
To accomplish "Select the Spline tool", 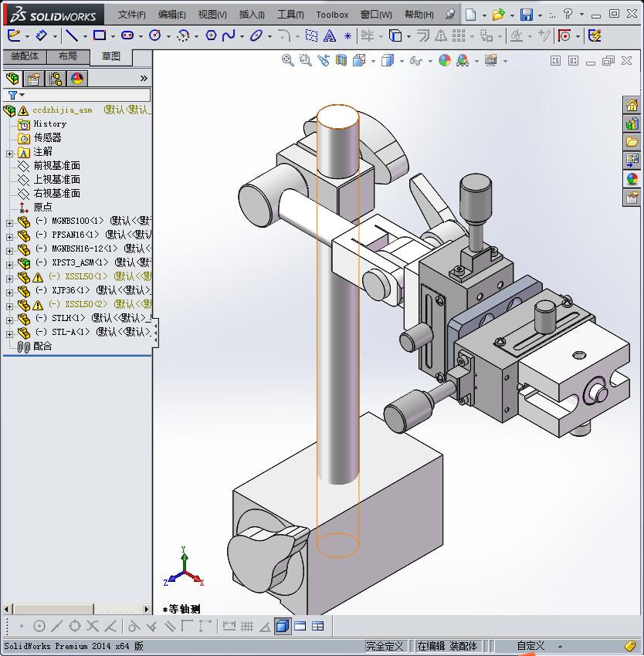I will pos(229,36).
